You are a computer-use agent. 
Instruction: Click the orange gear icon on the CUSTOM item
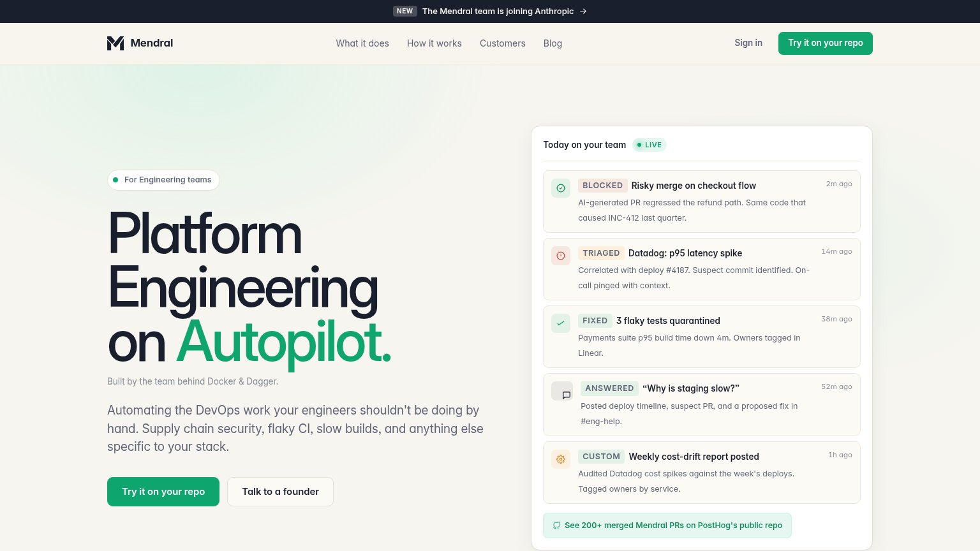(x=561, y=459)
